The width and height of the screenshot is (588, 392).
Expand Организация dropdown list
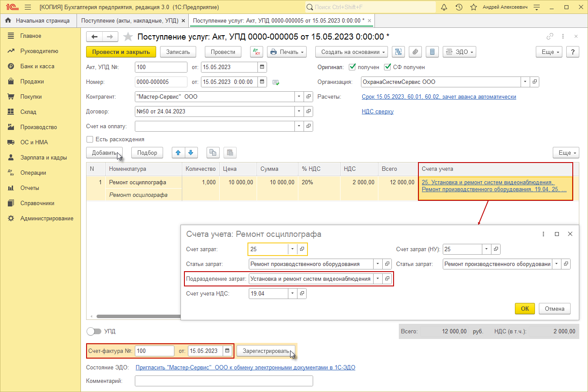click(x=525, y=82)
